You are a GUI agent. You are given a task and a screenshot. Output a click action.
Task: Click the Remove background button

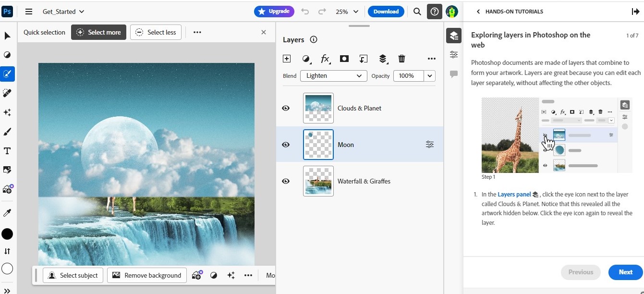tap(146, 275)
